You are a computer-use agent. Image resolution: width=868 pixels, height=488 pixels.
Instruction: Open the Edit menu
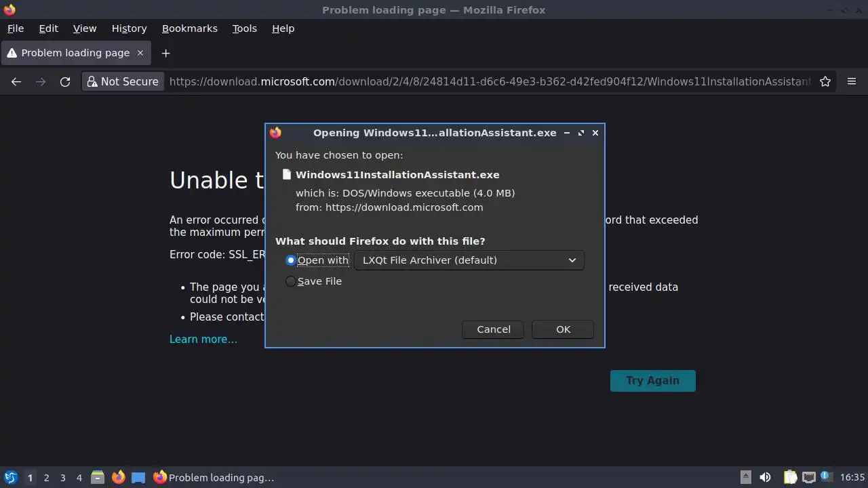click(x=49, y=28)
